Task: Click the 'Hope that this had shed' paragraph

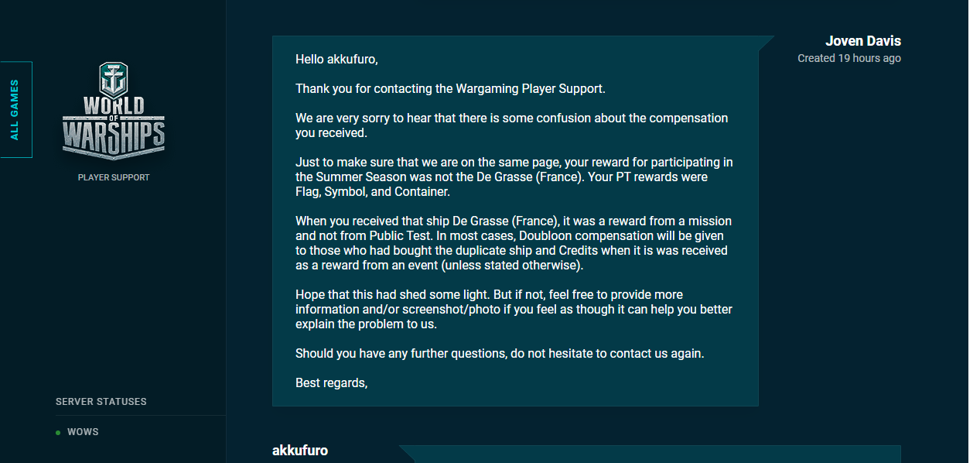Action: click(514, 309)
